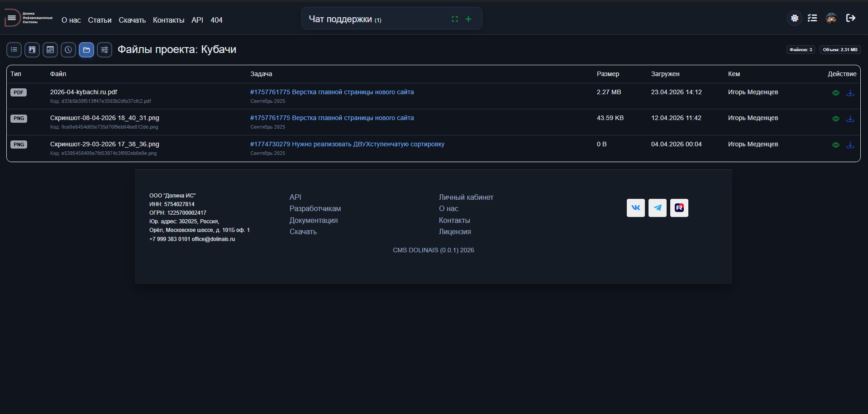Viewport: 868px width, 414px height.
Task: Select the project files folder icon
Action: pos(86,50)
